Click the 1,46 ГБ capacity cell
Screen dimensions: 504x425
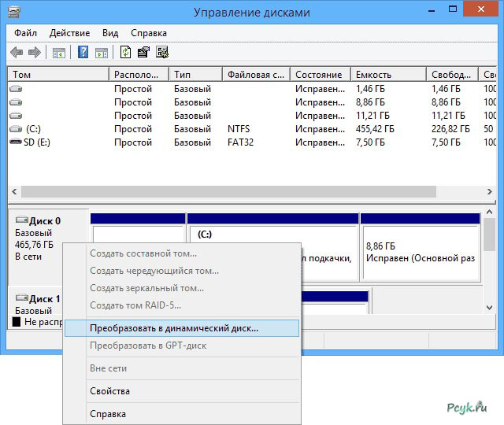(370, 89)
